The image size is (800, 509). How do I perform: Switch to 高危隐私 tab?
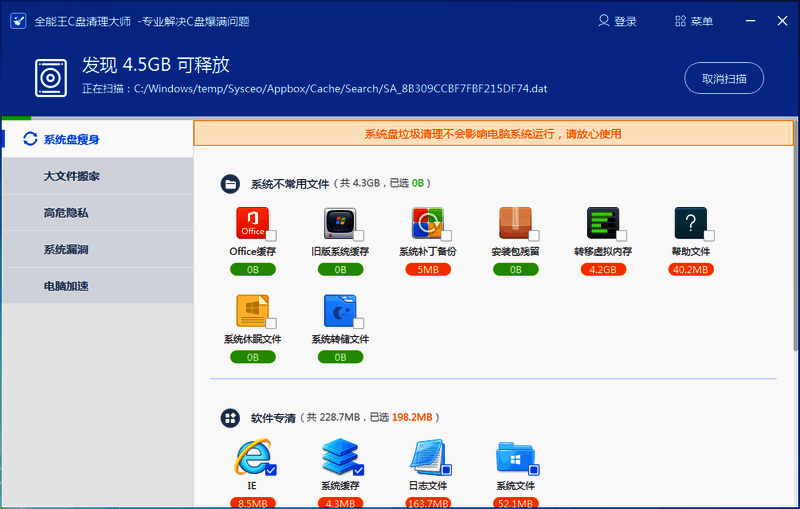coord(97,213)
